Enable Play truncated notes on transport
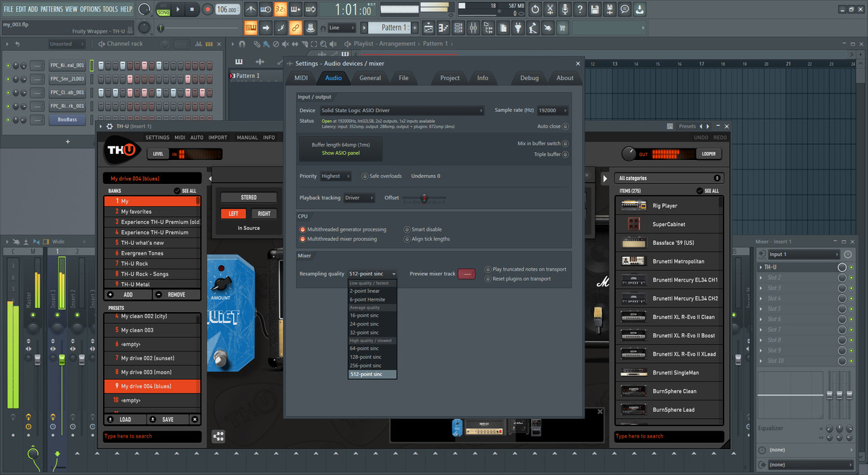This screenshot has height=475, width=868. pos(526,269)
